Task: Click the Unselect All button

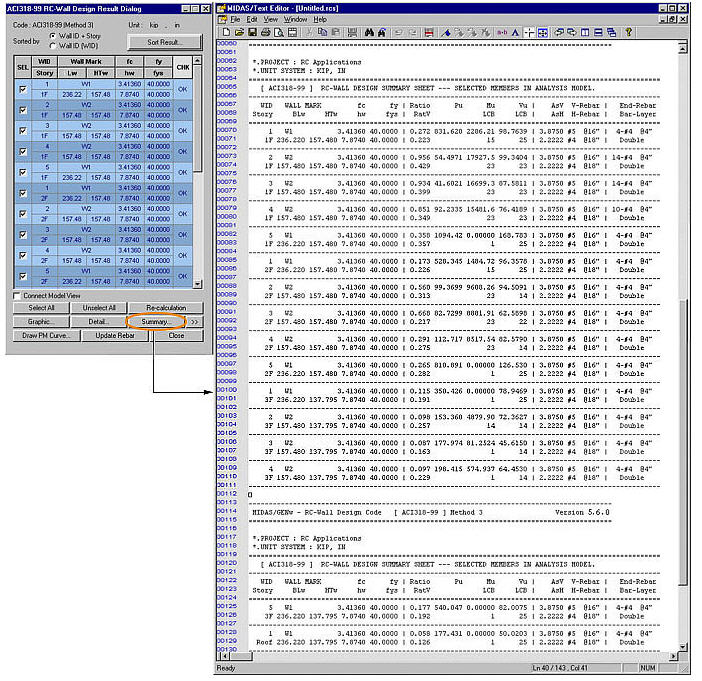Action: [x=99, y=308]
